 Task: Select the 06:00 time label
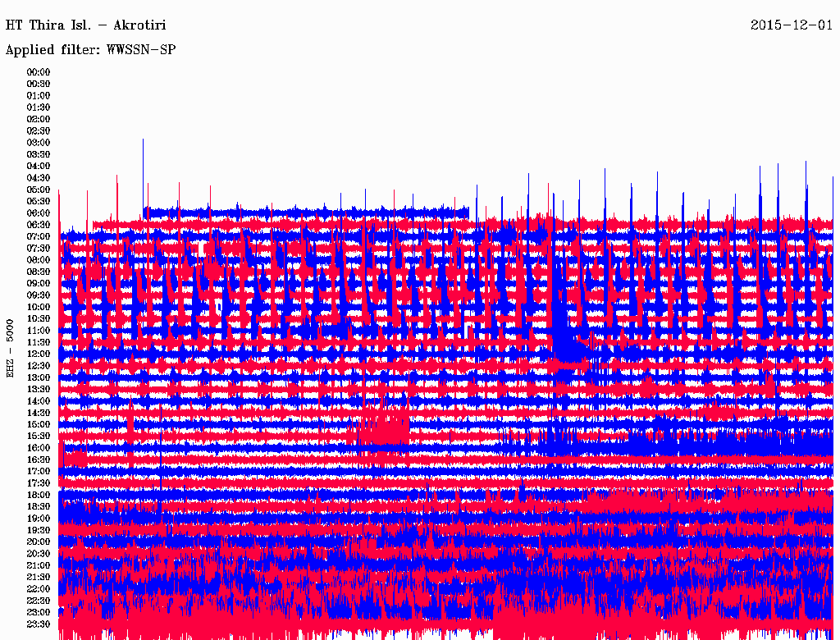39,213
